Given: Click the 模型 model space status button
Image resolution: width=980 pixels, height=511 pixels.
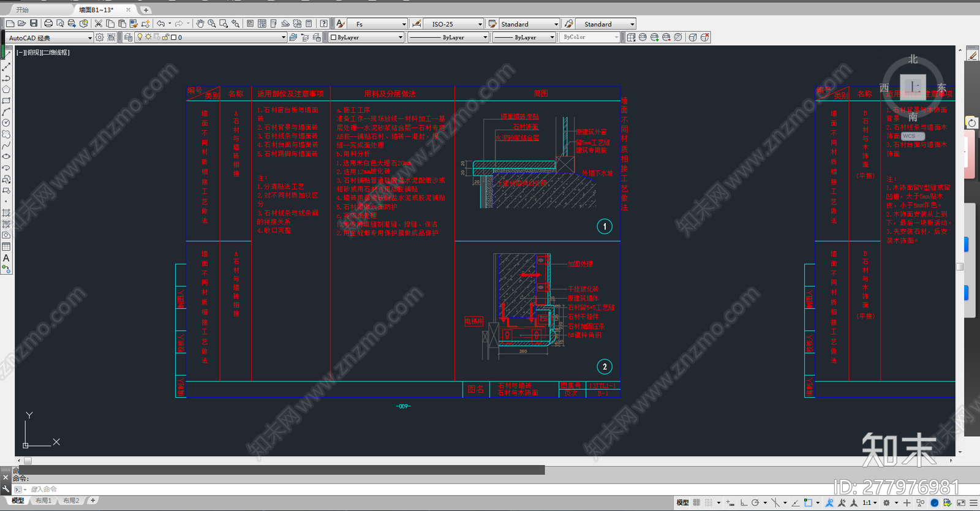Looking at the screenshot, I should 682,502.
